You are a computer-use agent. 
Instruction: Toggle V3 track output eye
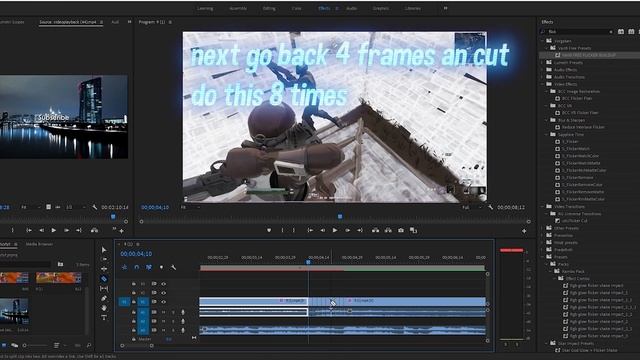coord(164,284)
